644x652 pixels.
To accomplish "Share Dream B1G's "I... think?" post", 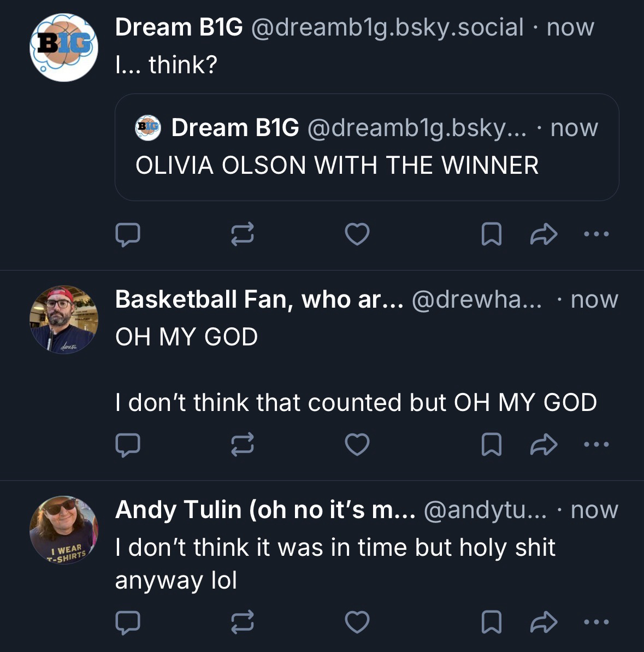I will pyautogui.click(x=543, y=234).
